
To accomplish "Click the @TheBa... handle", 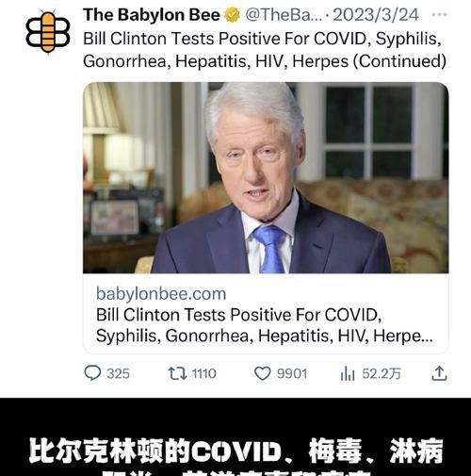I will click(284, 15).
